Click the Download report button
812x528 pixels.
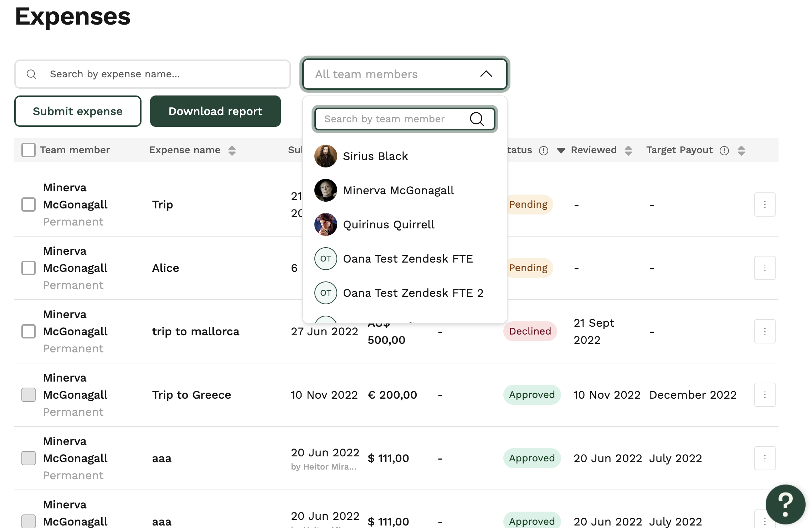(x=215, y=111)
